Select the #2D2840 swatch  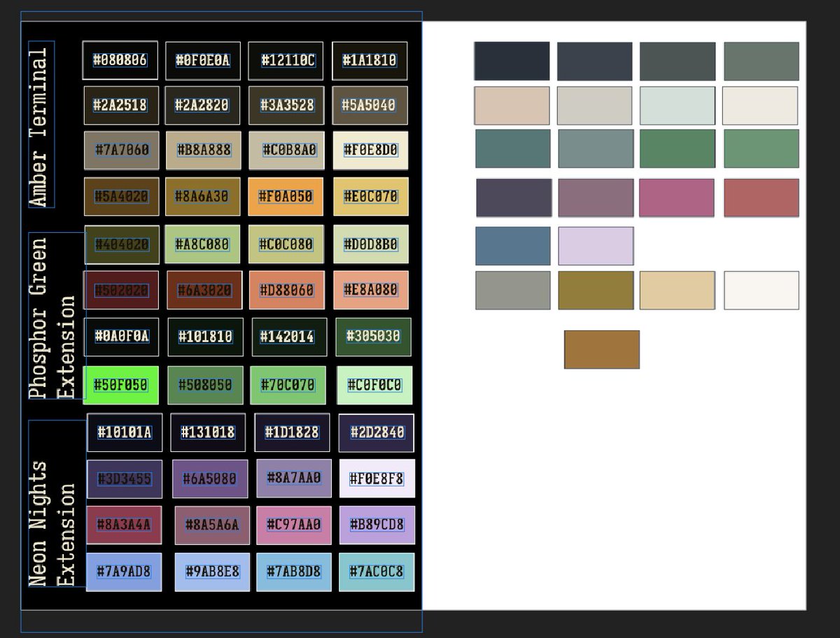coord(377,433)
